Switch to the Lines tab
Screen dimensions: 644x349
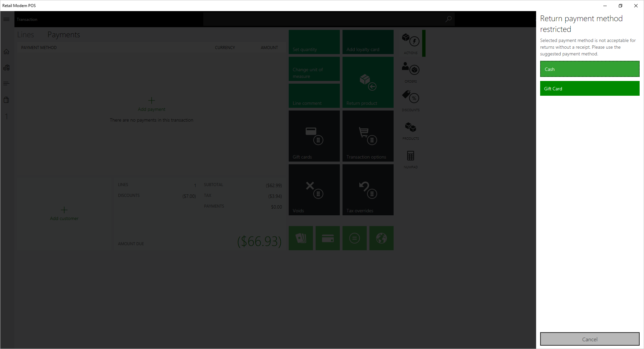[26, 35]
